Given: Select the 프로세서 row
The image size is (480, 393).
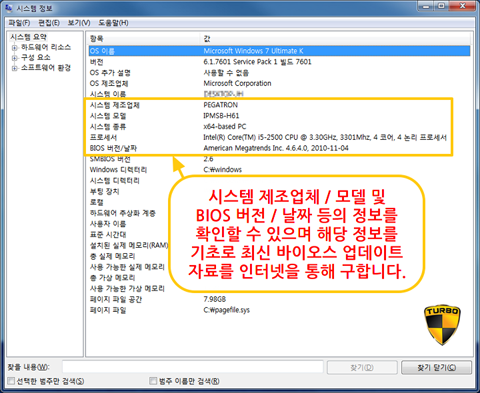Looking at the screenshot, I should pos(279,137).
